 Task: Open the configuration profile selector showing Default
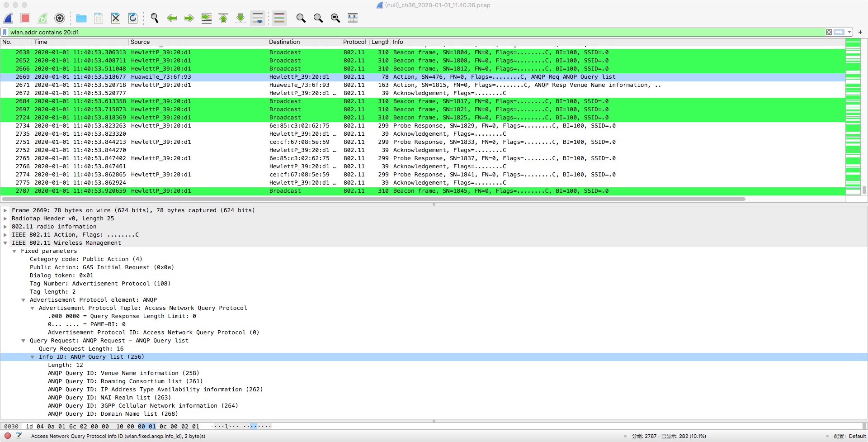(x=850, y=436)
